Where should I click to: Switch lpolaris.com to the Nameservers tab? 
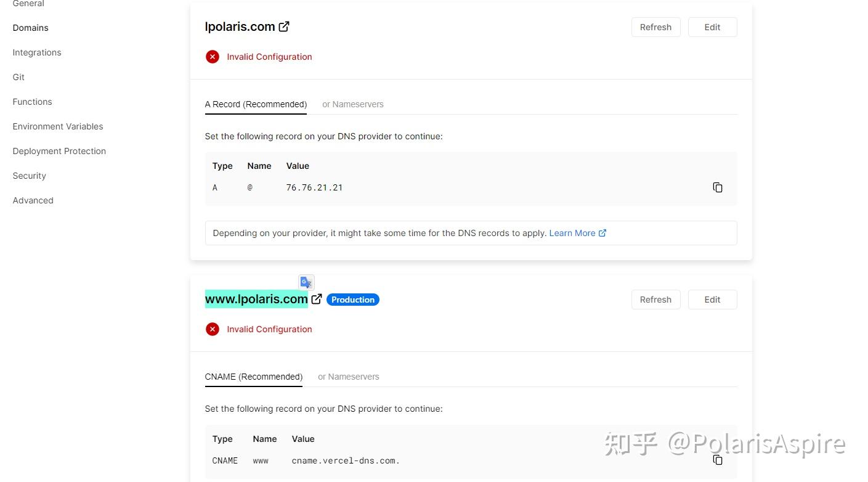pyautogui.click(x=353, y=104)
